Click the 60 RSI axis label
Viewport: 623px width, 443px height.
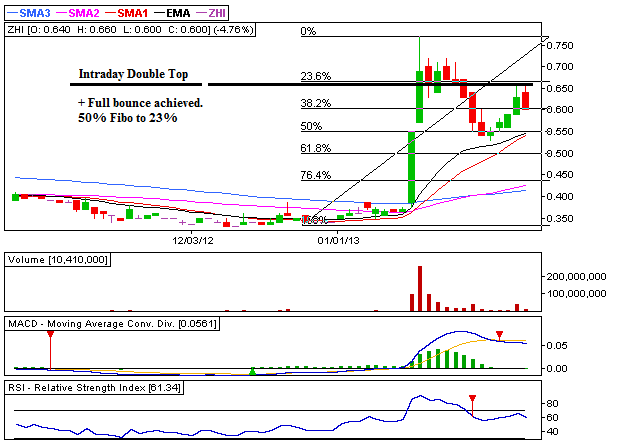click(552, 418)
